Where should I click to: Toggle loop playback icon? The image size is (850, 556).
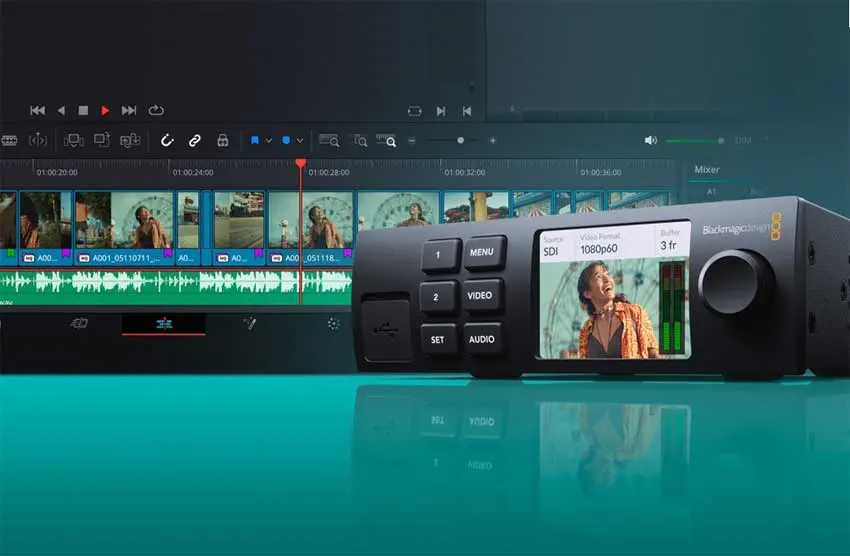point(156,111)
